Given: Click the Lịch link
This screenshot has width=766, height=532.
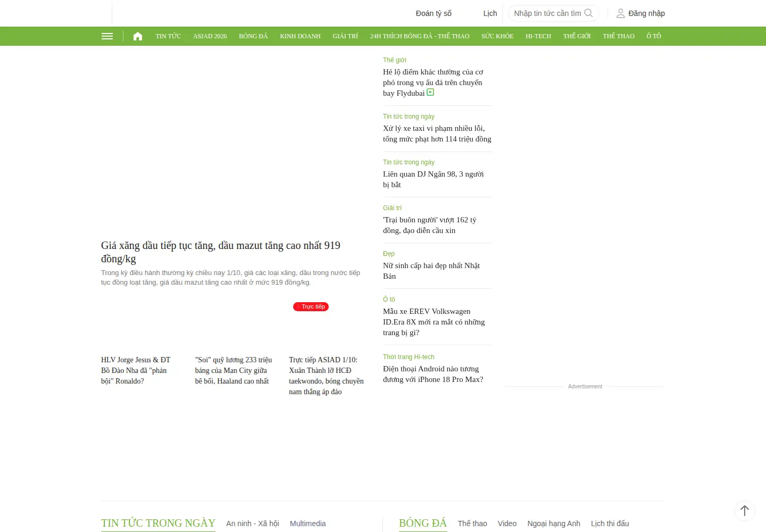Looking at the screenshot, I should 490,13.
